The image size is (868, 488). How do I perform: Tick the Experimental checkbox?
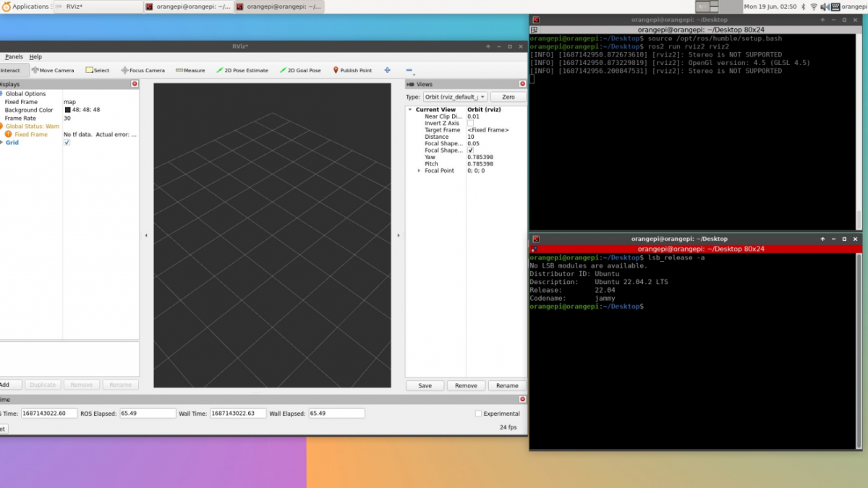478,414
